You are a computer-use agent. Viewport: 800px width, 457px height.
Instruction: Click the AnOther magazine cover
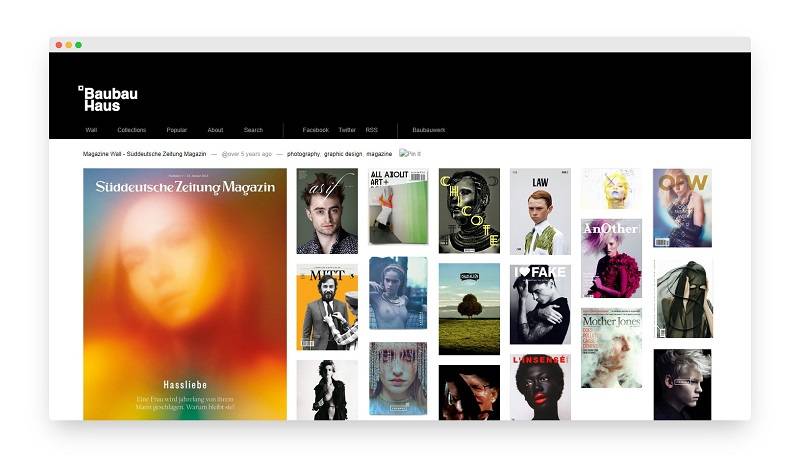click(x=611, y=258)
